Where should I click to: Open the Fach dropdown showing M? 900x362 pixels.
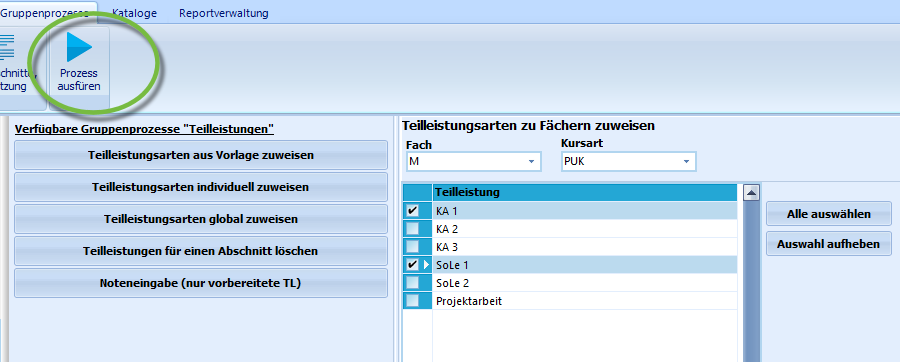coord(474,162)
